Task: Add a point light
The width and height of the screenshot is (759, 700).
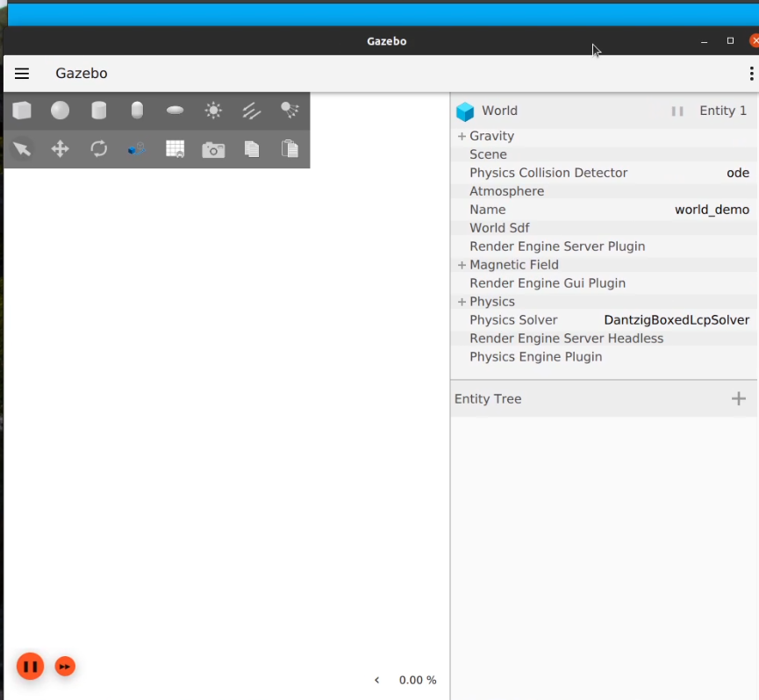Action: tap(213, 111)
